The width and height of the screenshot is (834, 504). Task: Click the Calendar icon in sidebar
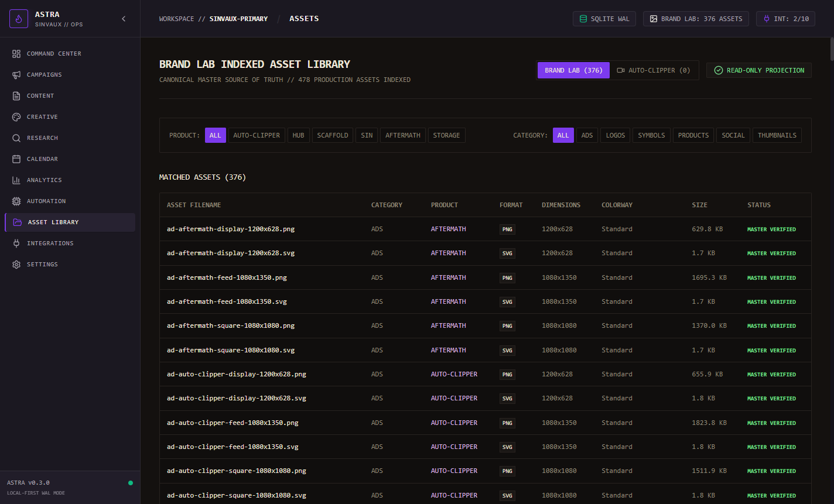click(x=16, y=159)
